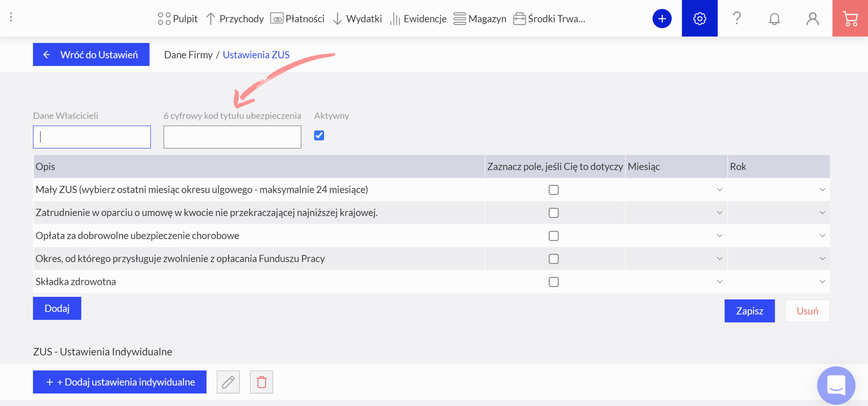
Task: Click the Usuń delete button
Action: pos(807,311)
